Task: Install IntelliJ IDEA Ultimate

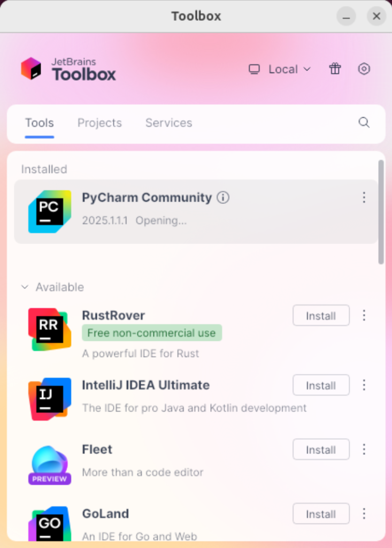Action: [321, 385]
